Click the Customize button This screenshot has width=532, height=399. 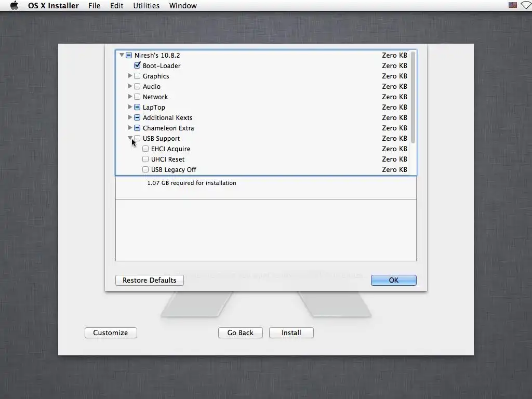[111, 332]
